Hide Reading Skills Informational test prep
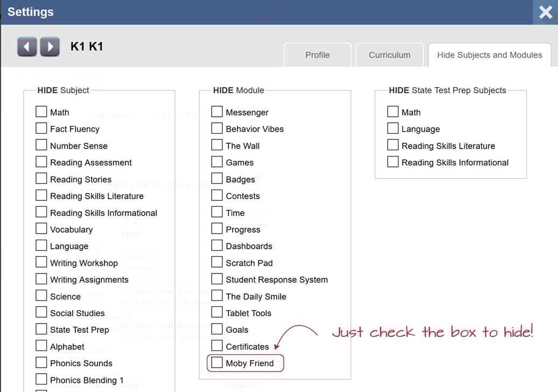The width and height of the screenshot is (558, 392). point(393,162)
